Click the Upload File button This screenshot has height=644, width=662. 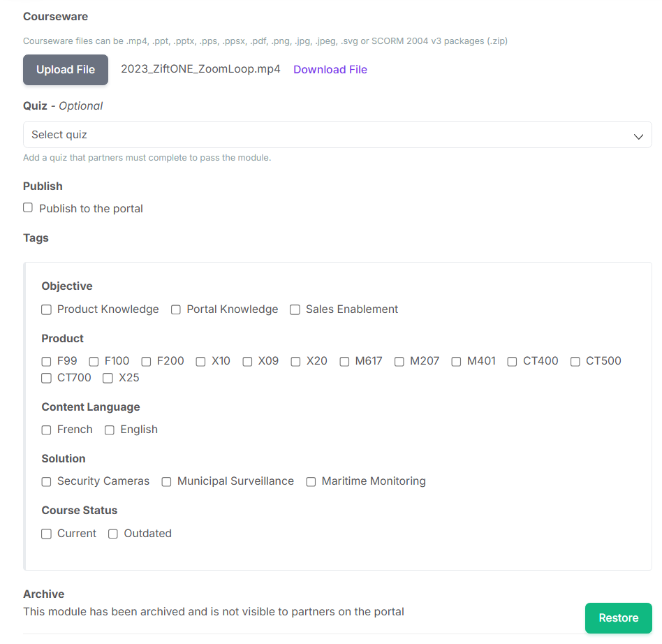(66, 70)
